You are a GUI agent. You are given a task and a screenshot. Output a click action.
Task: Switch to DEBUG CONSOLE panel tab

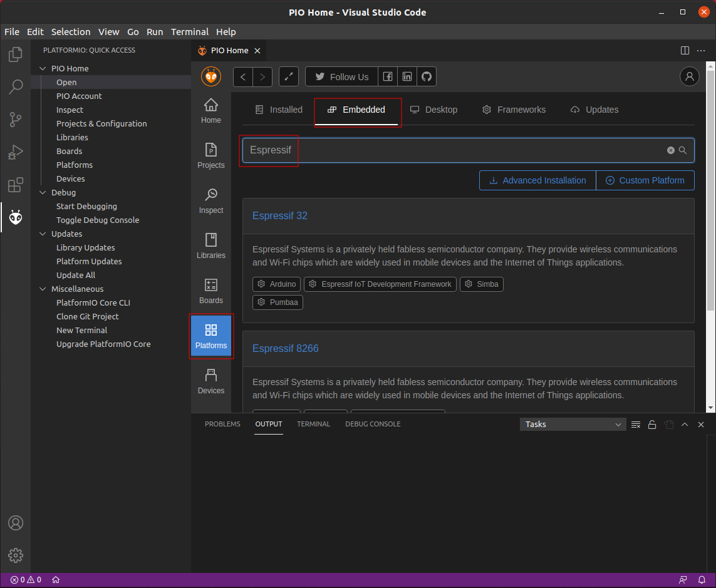373,424
